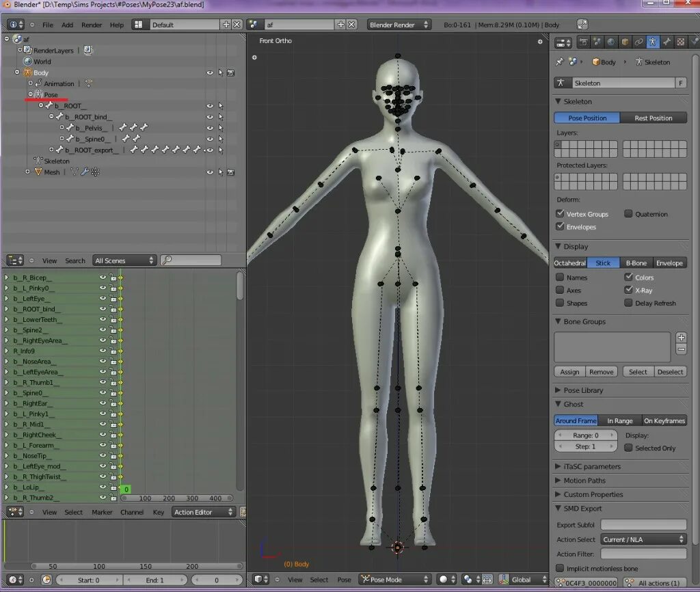Disable the X-Ray display checkbox
700x592 pixels.
[x=628, y=290]
